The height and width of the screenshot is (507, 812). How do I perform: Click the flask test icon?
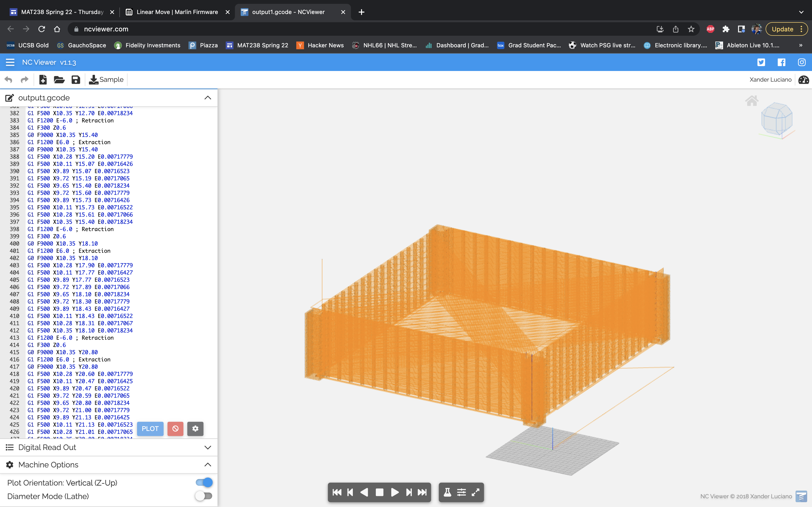pyautogui.click(x=447, y=492)
